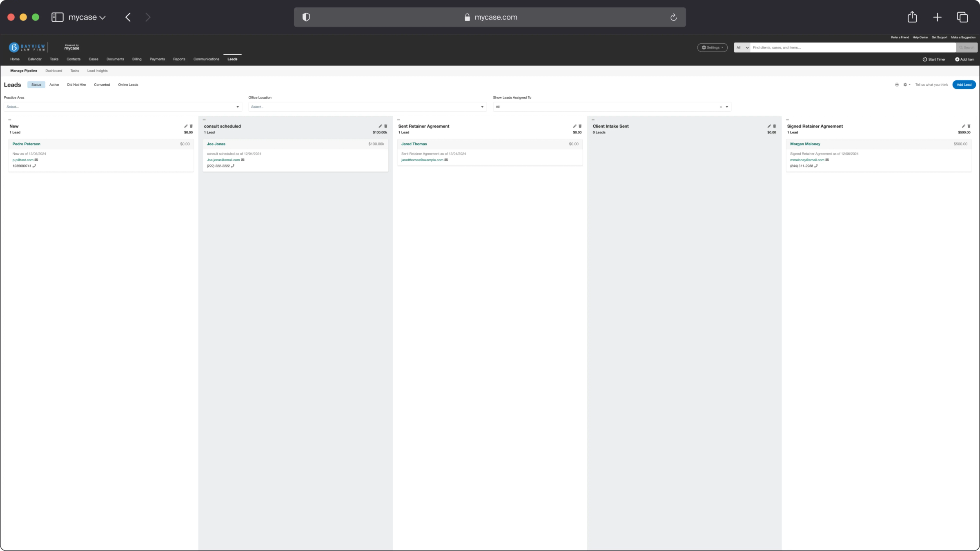The image size is (980, 551).
Task: Click the envelope icon next to jaredthomas@example.com
Action: coord(446,160)
